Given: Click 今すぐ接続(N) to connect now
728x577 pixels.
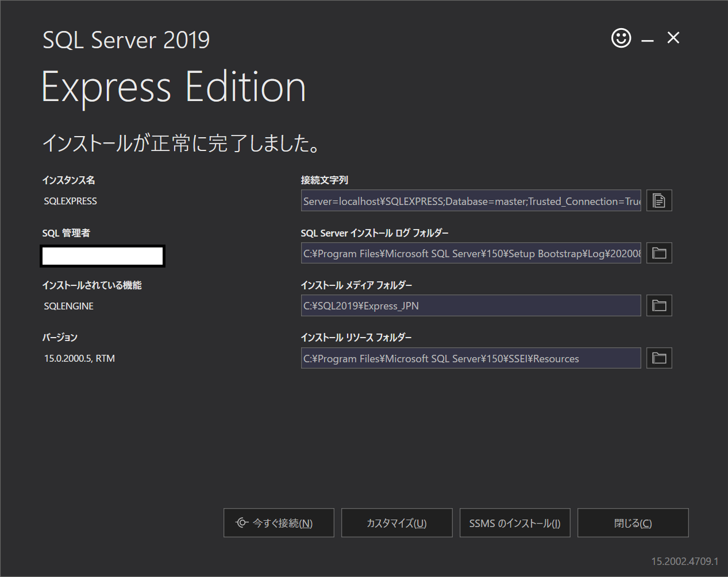Looking at the screenshot, I should coord(279,522).
